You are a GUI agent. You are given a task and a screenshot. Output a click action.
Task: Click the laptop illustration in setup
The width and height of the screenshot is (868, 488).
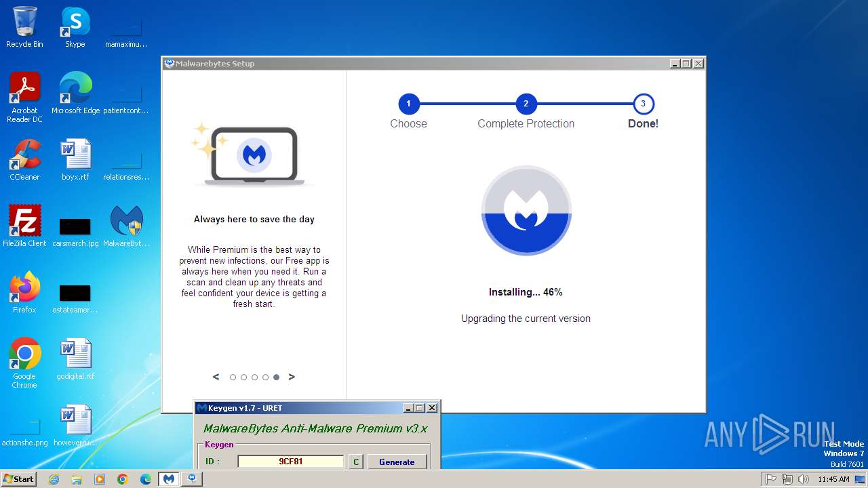(254, 155)
